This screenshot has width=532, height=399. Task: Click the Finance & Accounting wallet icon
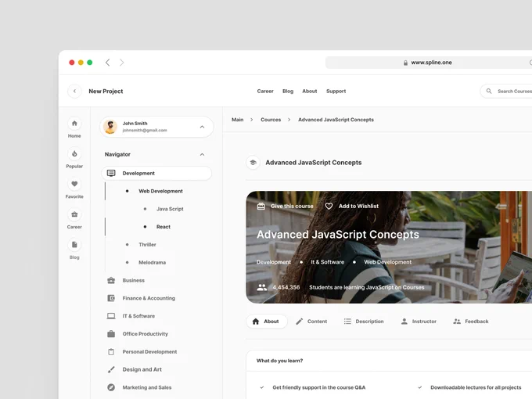[111, 298]
